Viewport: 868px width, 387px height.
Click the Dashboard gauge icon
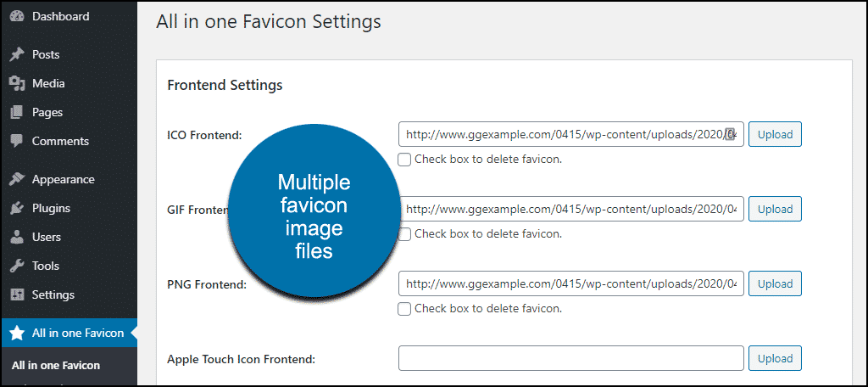(x=17, y=17)
